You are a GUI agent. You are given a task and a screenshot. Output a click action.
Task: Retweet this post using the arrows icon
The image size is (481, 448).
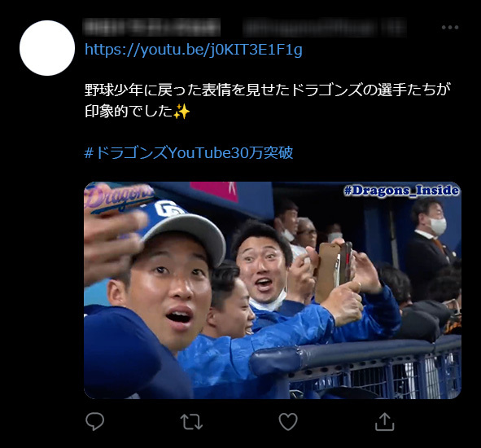pos(191,422)
